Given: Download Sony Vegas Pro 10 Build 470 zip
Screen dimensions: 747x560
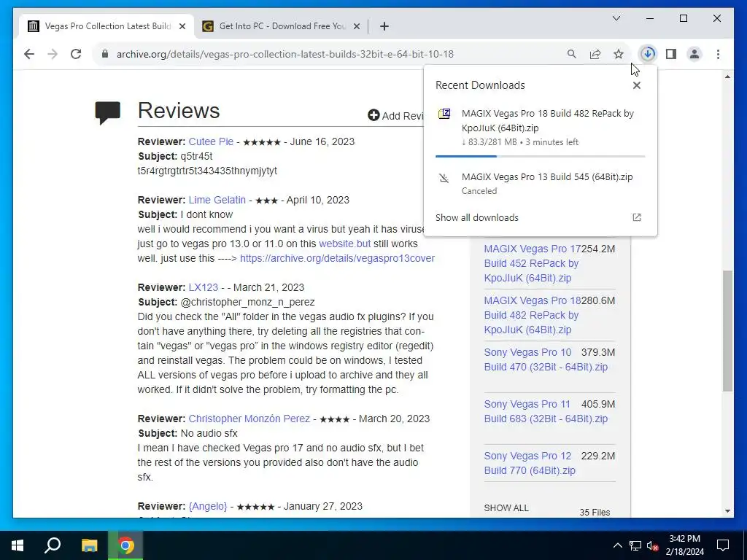Looking at the screenshot, I should coord(546,359).
